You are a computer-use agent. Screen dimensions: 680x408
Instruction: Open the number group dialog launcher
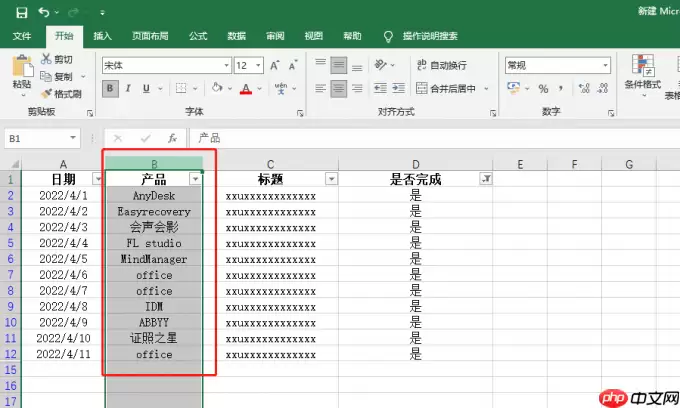click(611, 113)
